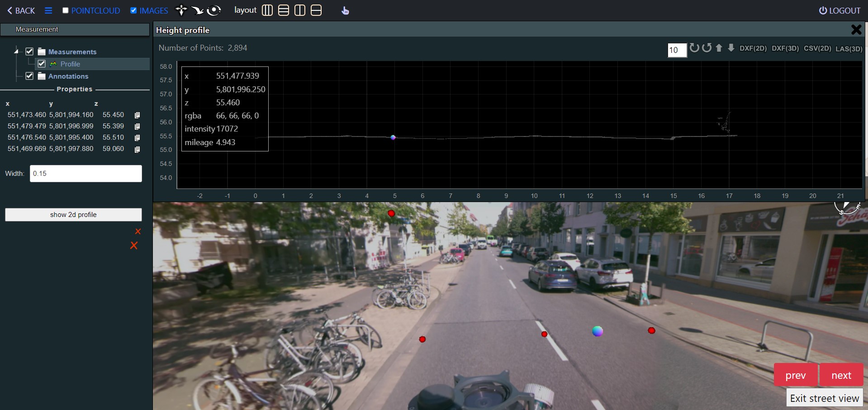Open the hamburger menu icon
Screen dimensions: 868x410
(48, 10)
